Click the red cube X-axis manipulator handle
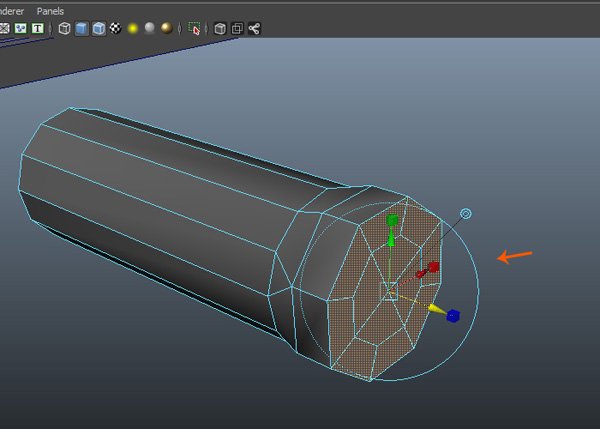The image size is (600, 429). coord(434,267)
